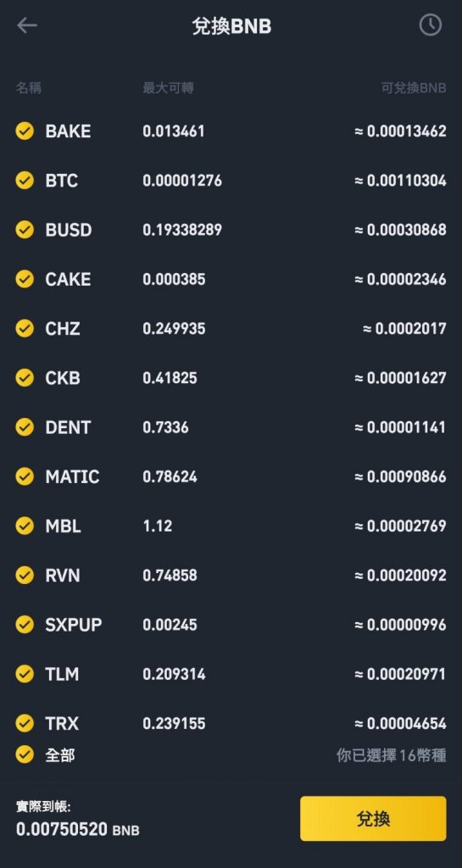Toggle the MATIC checkbox
The width and height of the screenshot is (462, 868).
25,476
